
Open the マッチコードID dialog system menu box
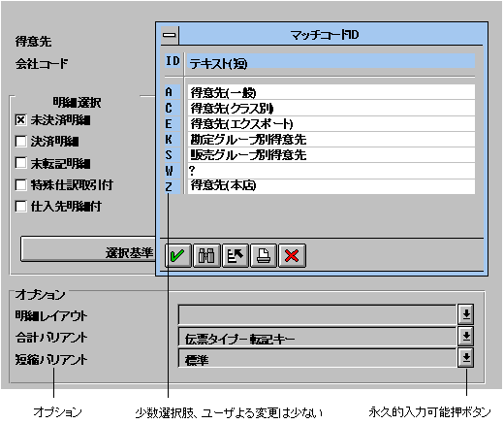(x=170, y=35)
